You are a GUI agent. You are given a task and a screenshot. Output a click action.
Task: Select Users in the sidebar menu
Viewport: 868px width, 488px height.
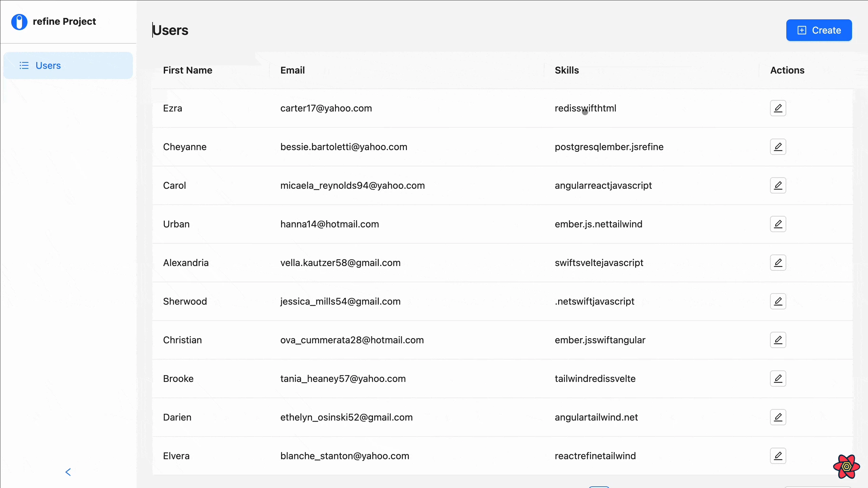click(48, 65)
